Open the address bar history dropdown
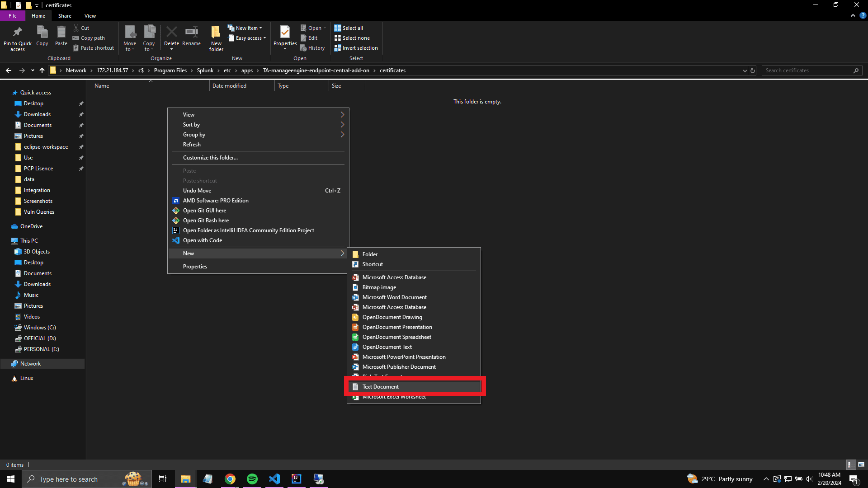This screenshot has height=488, width=868. [x=745, y=70]
